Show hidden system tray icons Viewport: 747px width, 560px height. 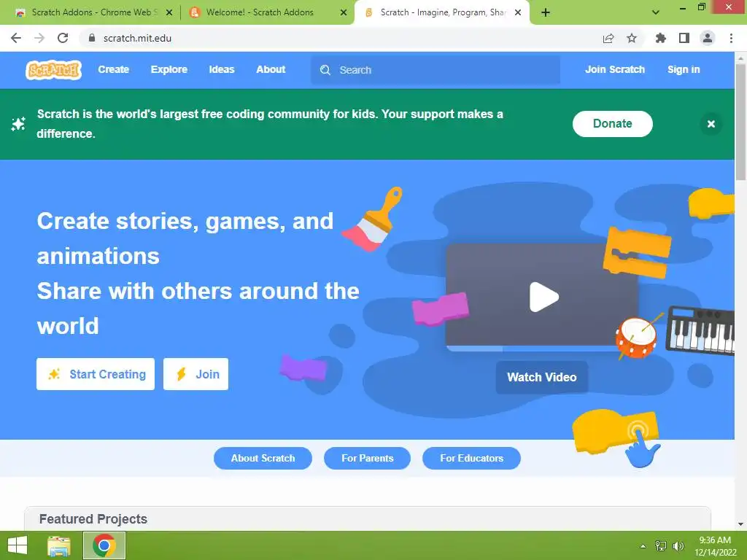(643, 546)
